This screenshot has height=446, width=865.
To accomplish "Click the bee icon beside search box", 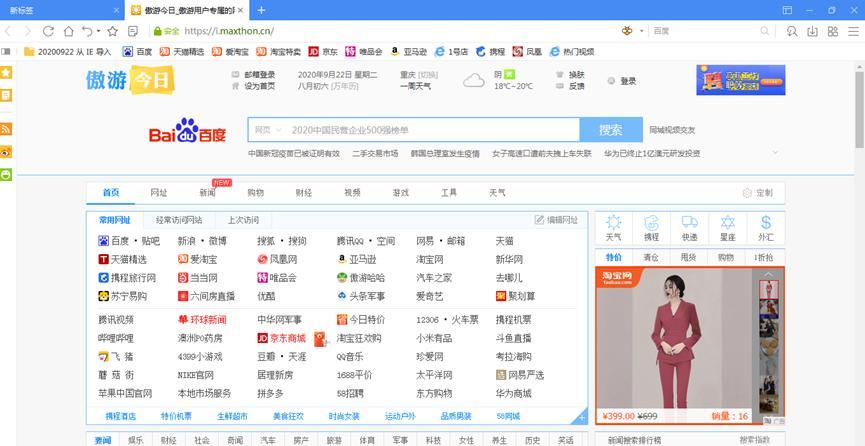I will point(627,31).
